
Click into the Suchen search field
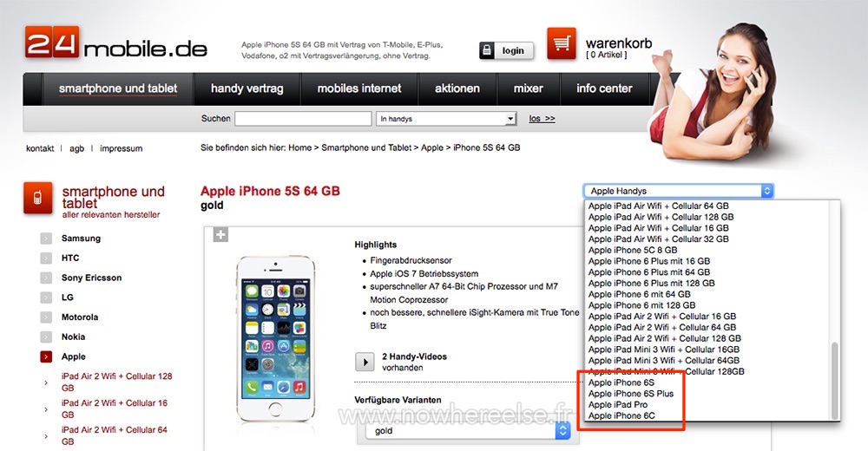[x=303, y=119]
